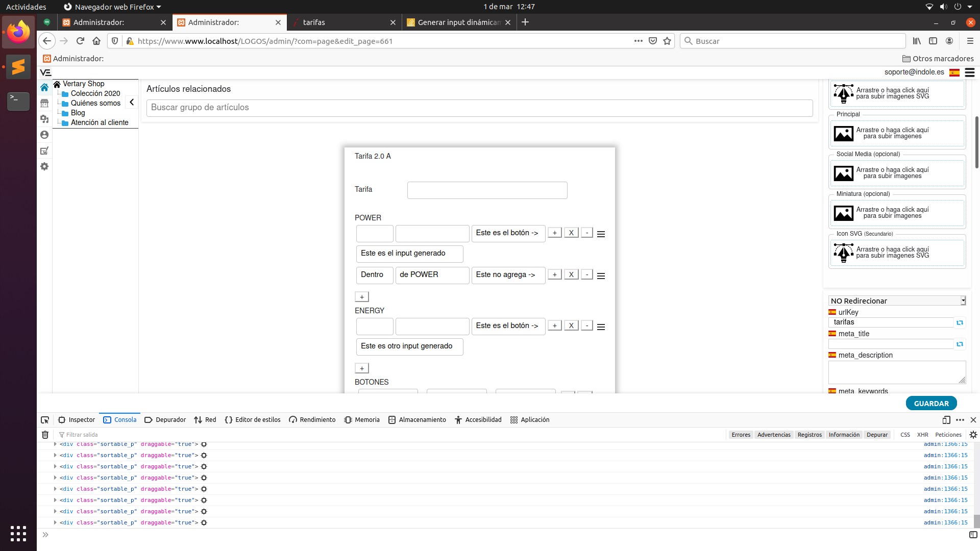Open the edit/notes sidebar icon
Image resolution: width=980 pixels, height=551 pixels.
coord(44,151)
